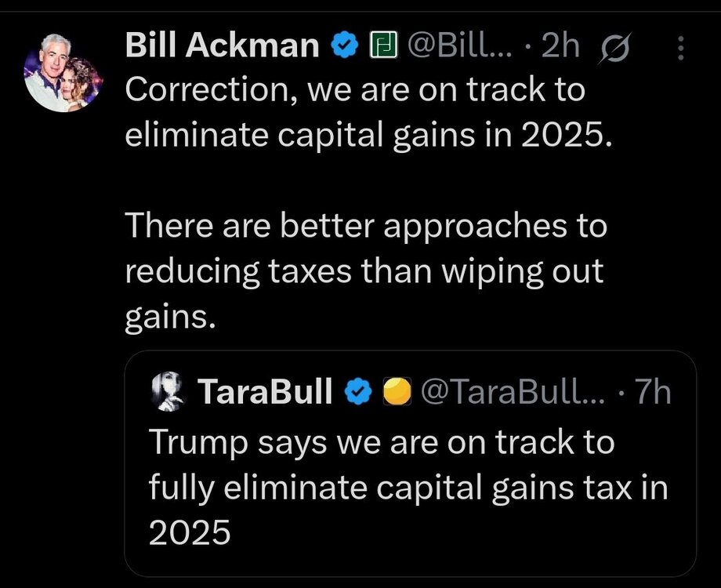Click the yellow circle badge next to TaraBull
The height and width of the screenshot is (588, 721).
pyautogui.click(x=397, y=392)
